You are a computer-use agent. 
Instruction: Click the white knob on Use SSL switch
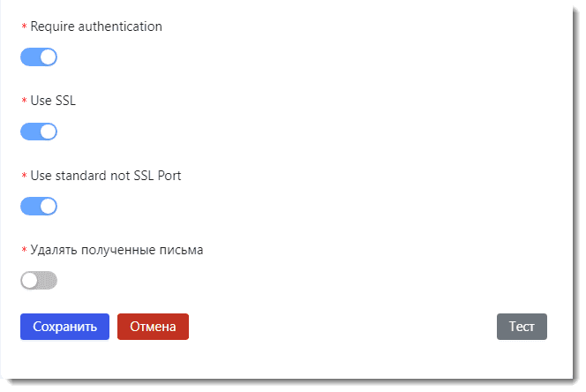click(x=48, y=132)
